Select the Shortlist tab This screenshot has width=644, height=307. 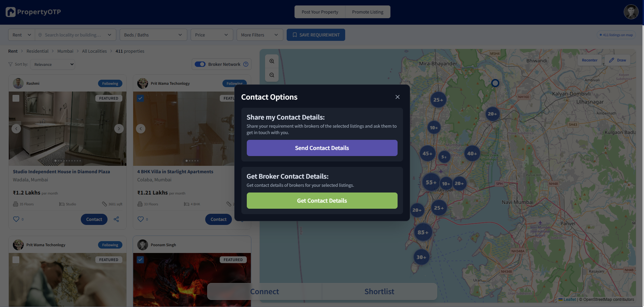pos(379,291)
